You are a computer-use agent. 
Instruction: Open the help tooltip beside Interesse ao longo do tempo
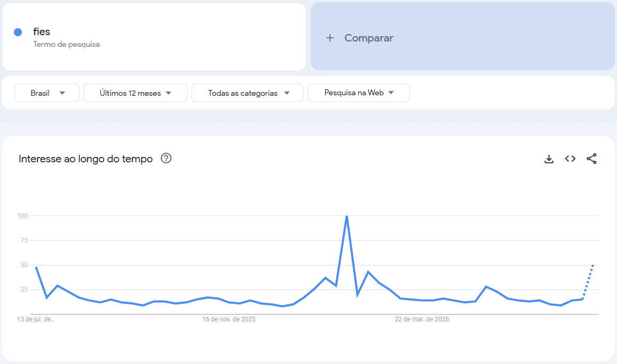click(x=166, y=158)
